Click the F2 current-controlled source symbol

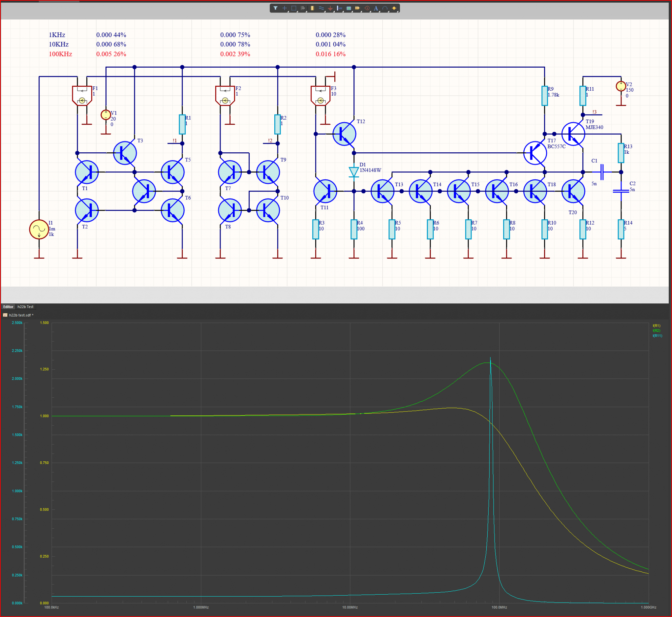pos(225,96)
